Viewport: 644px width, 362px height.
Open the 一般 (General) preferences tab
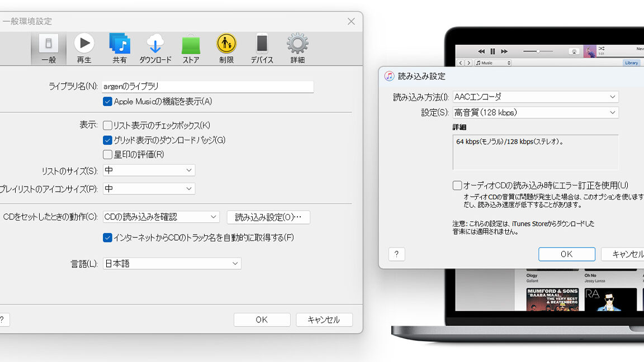pos(49,49)
